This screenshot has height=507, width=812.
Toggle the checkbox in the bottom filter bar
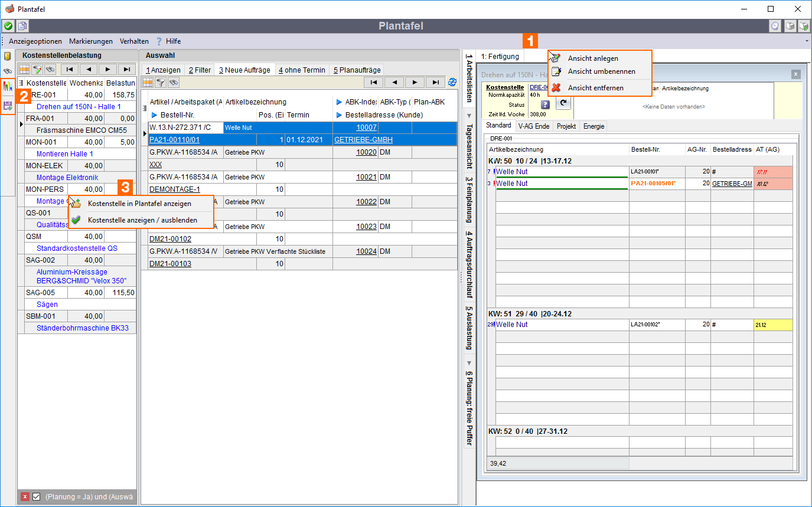tap(36, 496)
